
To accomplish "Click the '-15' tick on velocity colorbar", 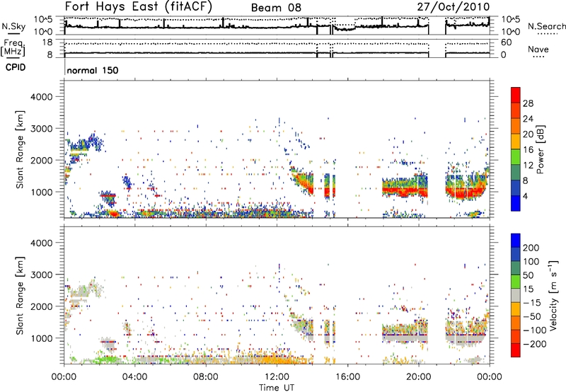I will tap(532, 302).
